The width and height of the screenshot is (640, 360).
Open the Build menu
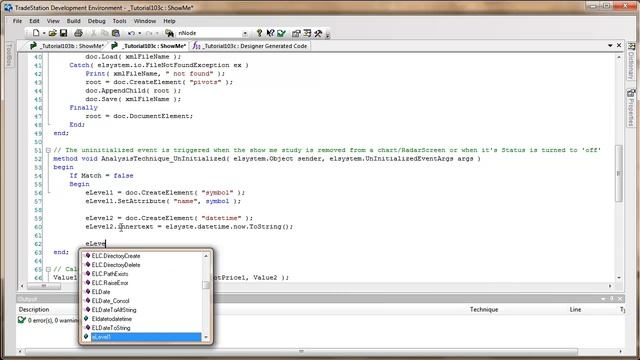coord(73,21)
